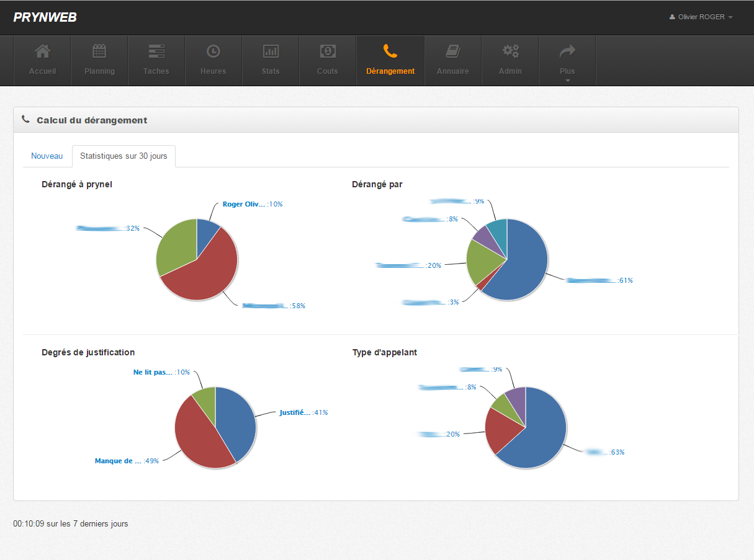
Task: Click the Dérangement phone icon
Action: click(x=390, y=51)
